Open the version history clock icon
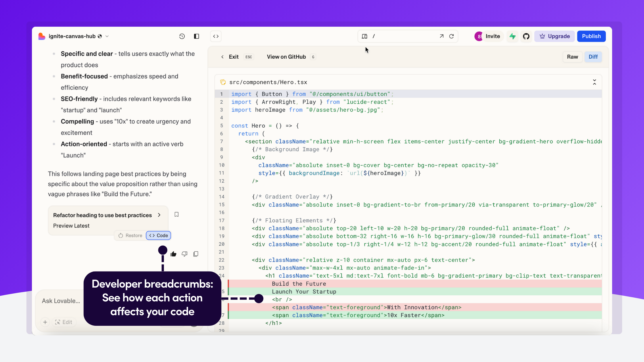Viewport: 644px width, 362px height. pos(182,36)
